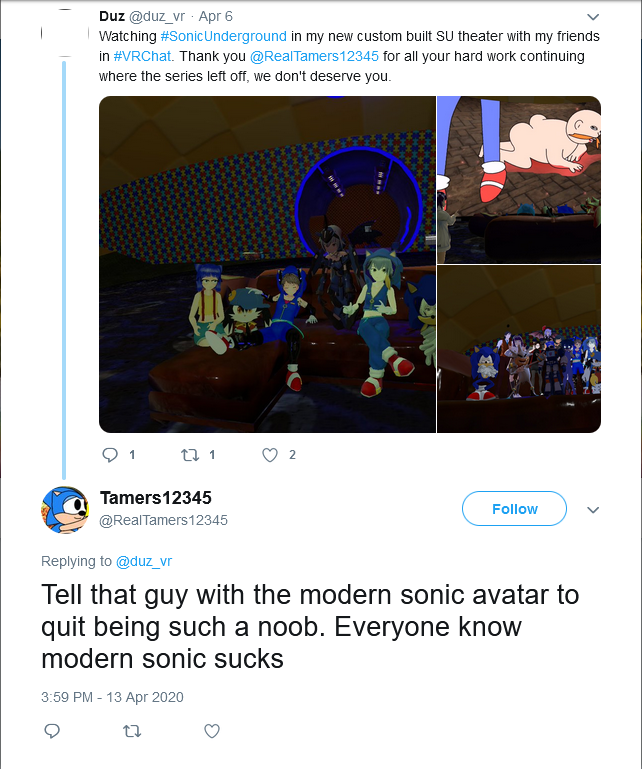Retweet Duz's tweet
This screenshot has width=642, height=769.
189,455
